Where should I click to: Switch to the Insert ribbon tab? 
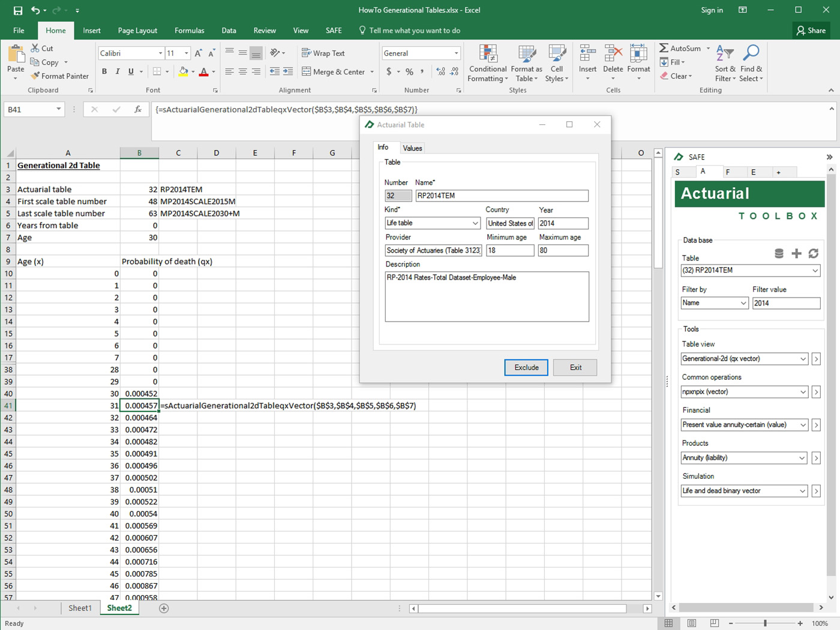tap(92, 31)
